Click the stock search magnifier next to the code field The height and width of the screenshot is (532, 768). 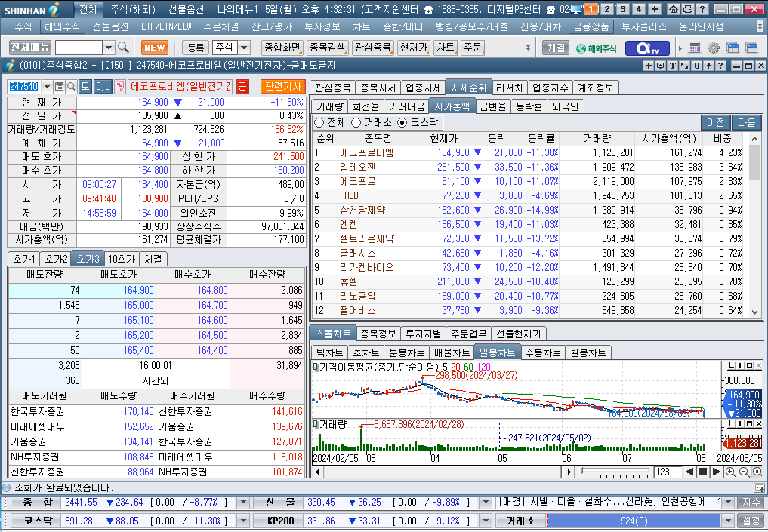pyautogui.click(x=71, y=87)
